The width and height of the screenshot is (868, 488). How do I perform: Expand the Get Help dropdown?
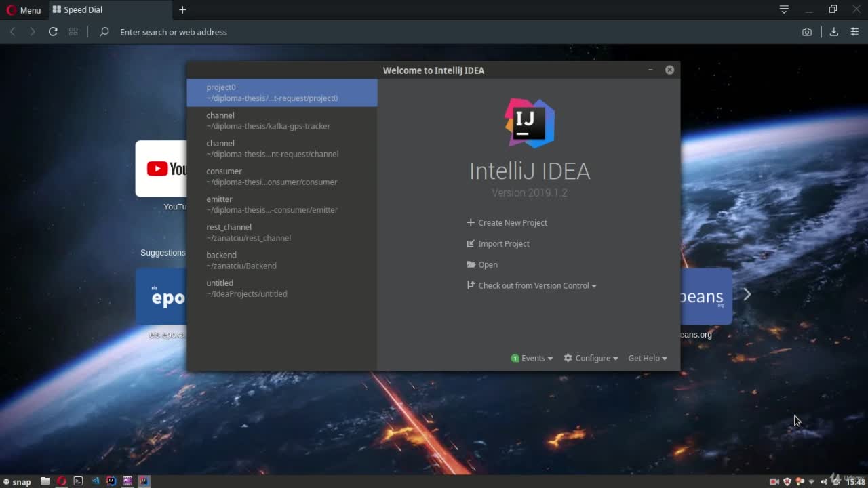tap(648, 358)
